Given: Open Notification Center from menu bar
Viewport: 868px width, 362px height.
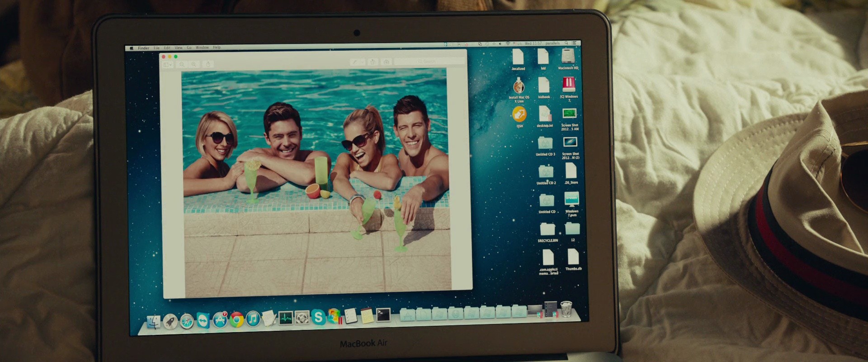Looking at the screenshot, I should 574,43.
